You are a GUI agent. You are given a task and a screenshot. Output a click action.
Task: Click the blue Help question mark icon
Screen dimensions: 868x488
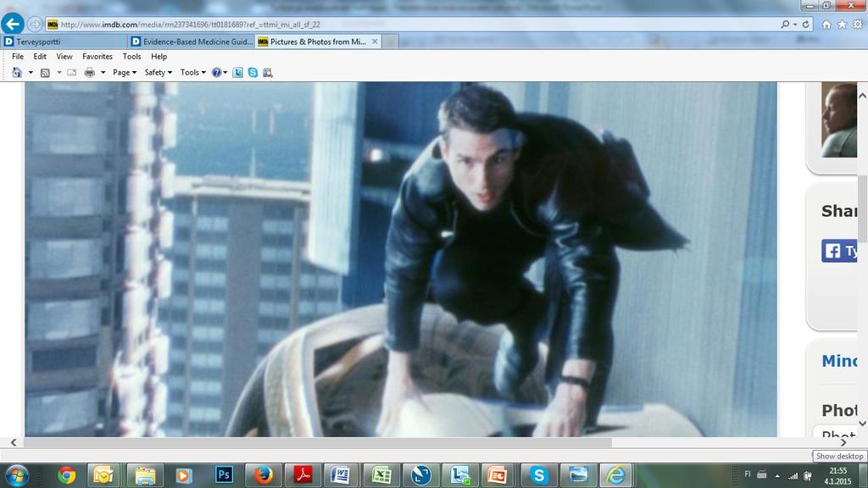click(216, 73)
